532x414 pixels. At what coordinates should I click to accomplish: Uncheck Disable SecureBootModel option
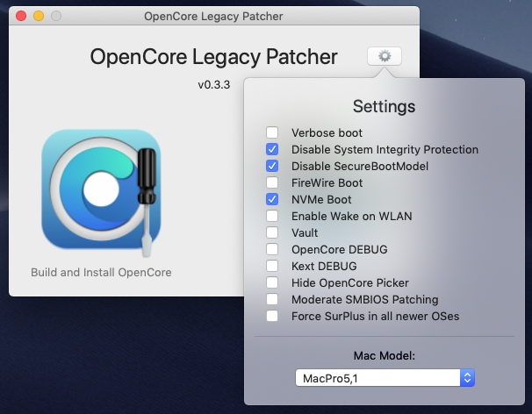click(272, 166)
